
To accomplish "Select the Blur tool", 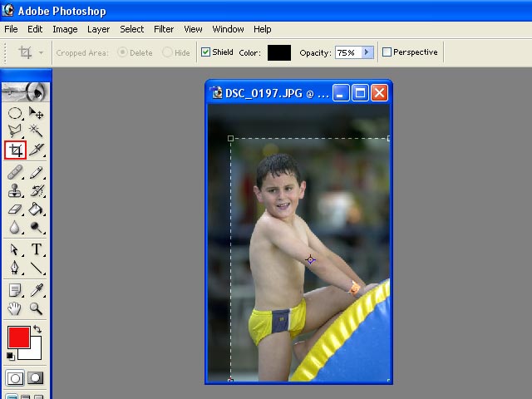I will (x=15, y=227).
